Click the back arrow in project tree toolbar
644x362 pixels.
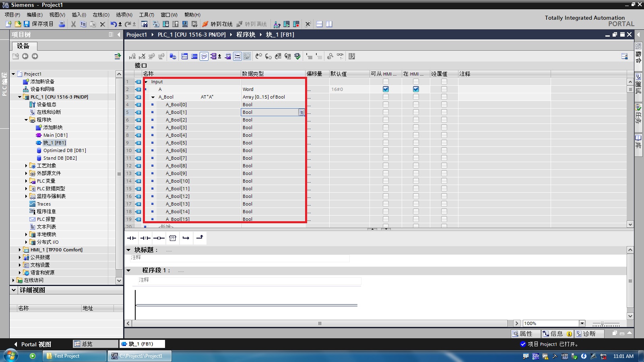[x=25, y=56]
